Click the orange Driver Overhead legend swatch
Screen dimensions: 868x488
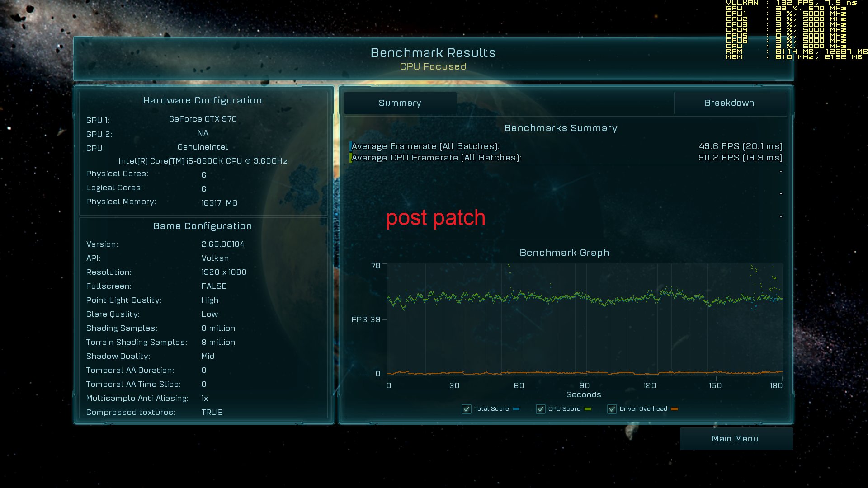[x=675, y=409]
